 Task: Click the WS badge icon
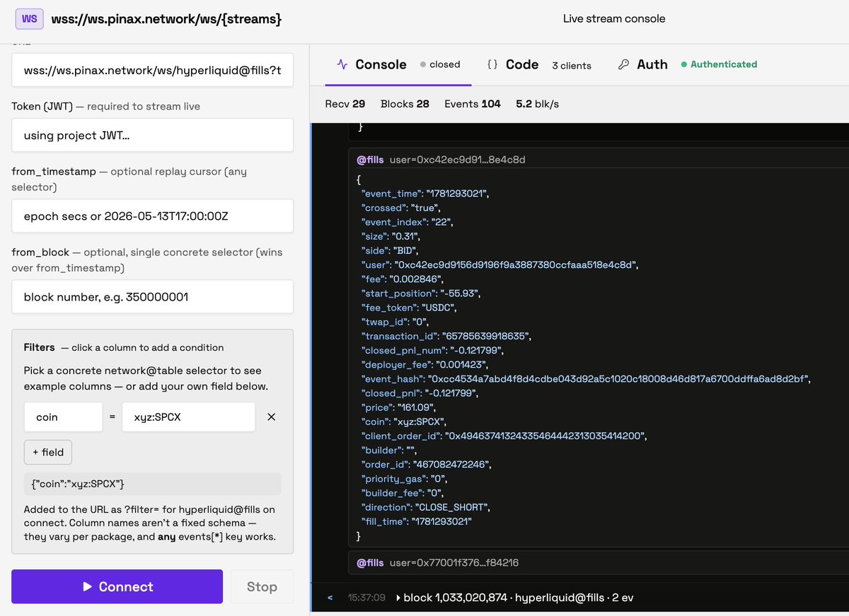30,19
